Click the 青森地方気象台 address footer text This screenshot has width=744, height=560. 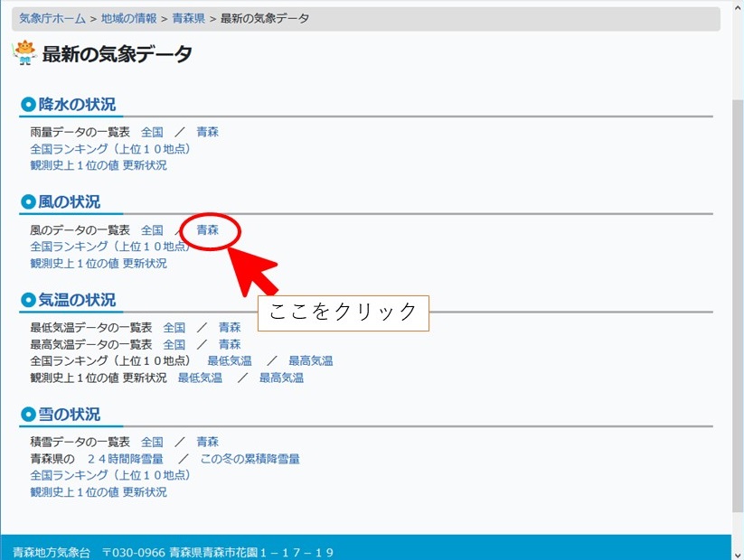pyautogui.click(x=173, y=553)
